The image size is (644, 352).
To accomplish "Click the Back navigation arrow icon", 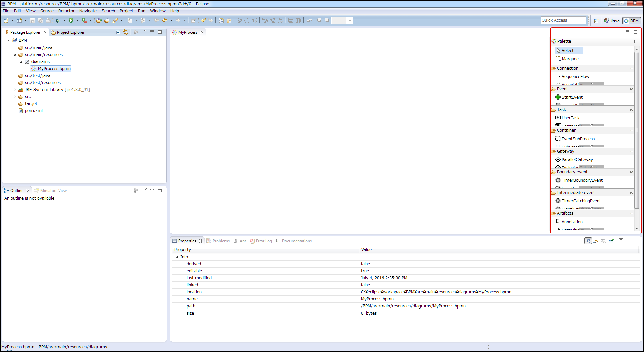I will (165, 20).
